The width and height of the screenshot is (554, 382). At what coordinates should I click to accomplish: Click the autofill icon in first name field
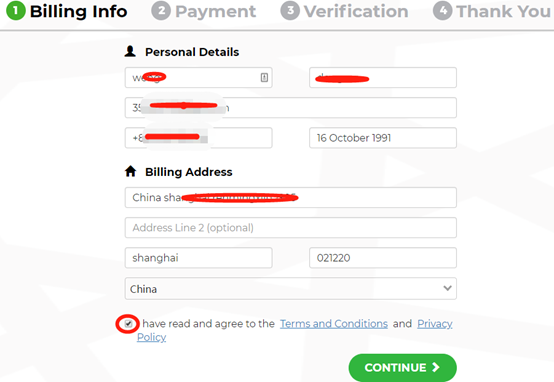pos(264,77)
